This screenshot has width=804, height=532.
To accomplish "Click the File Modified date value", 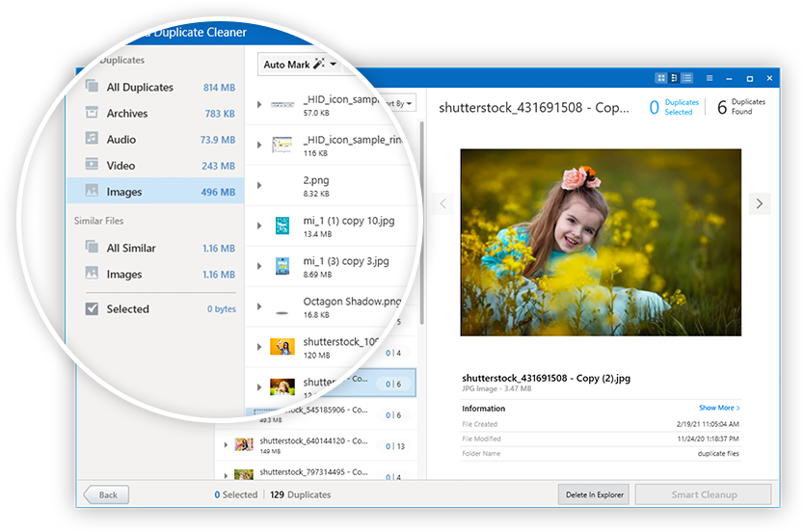I will point(709,439).
